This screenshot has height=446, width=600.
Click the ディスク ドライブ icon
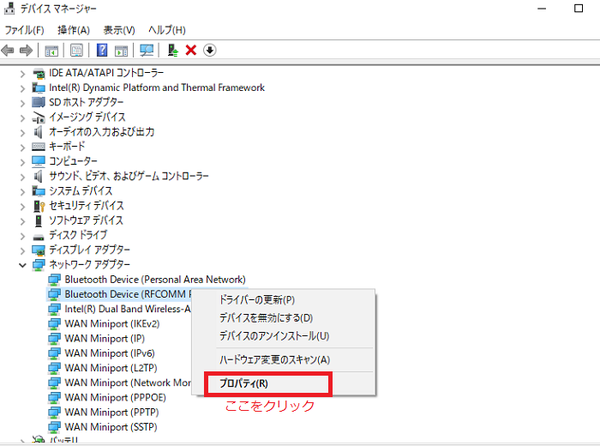click(x=39, y=236)
